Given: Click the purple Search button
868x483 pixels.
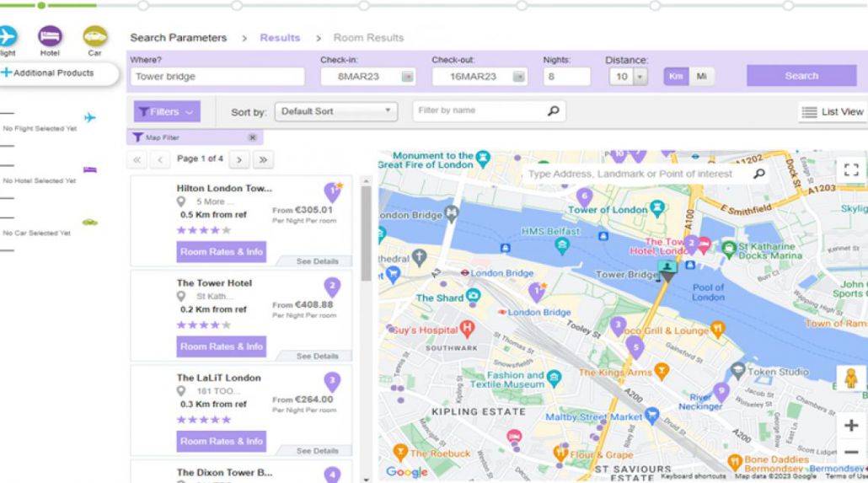Looking at the screenshot, I should point(801,76).
